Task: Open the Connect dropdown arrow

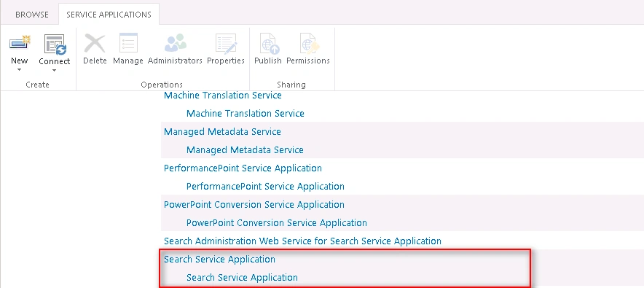Action: [x=54, y=70]
